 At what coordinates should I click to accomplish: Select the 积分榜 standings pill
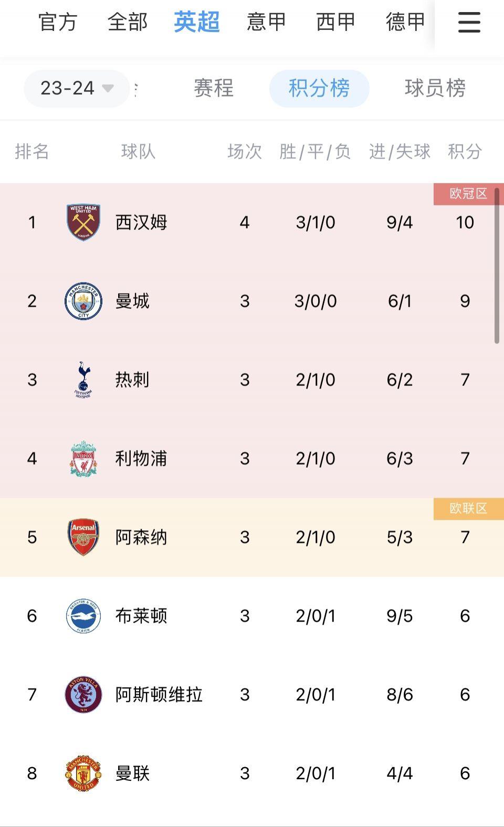(319, 88)
